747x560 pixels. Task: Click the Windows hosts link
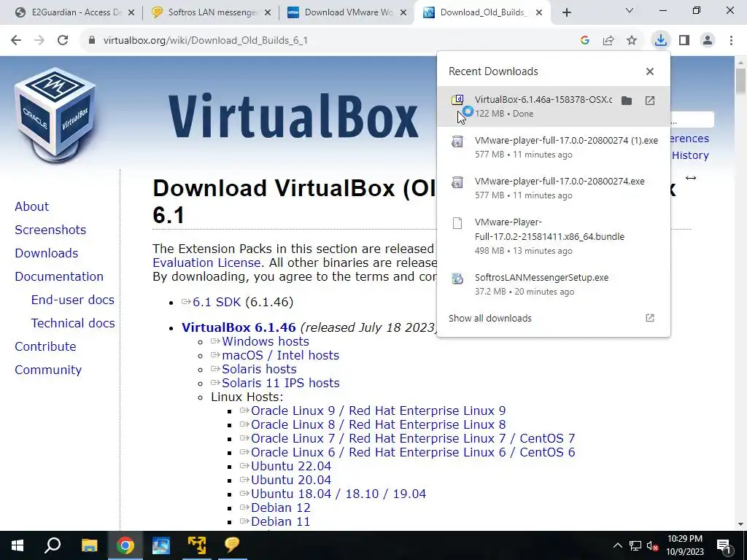pos(266,341)
